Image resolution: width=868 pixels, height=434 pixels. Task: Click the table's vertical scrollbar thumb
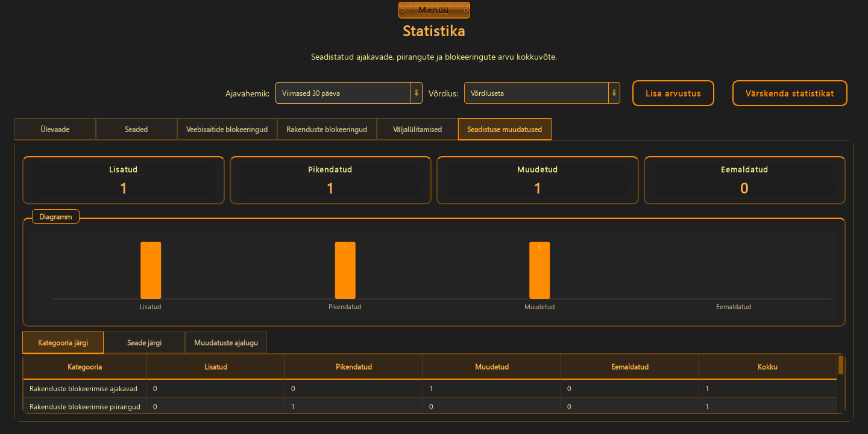pos(841,365)
